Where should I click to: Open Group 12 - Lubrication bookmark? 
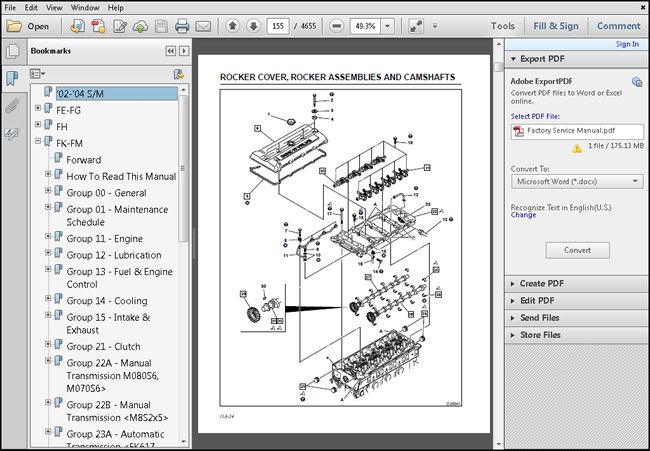pyautogui.click(x=114, y=255)
